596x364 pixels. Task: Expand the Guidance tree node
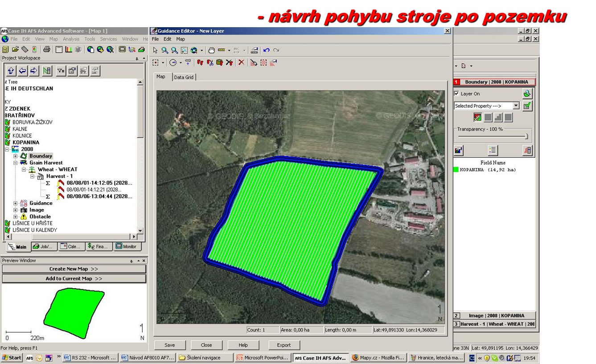pos(16,203)
